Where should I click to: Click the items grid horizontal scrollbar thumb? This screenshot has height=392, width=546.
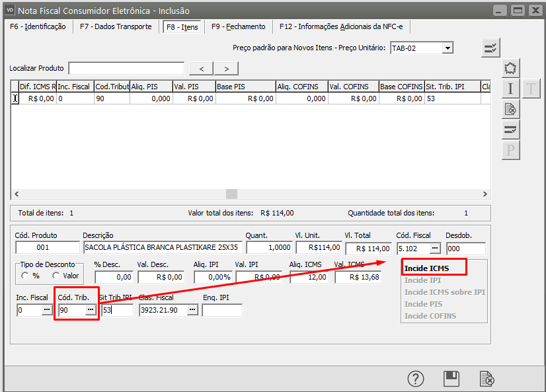[231, 194]
